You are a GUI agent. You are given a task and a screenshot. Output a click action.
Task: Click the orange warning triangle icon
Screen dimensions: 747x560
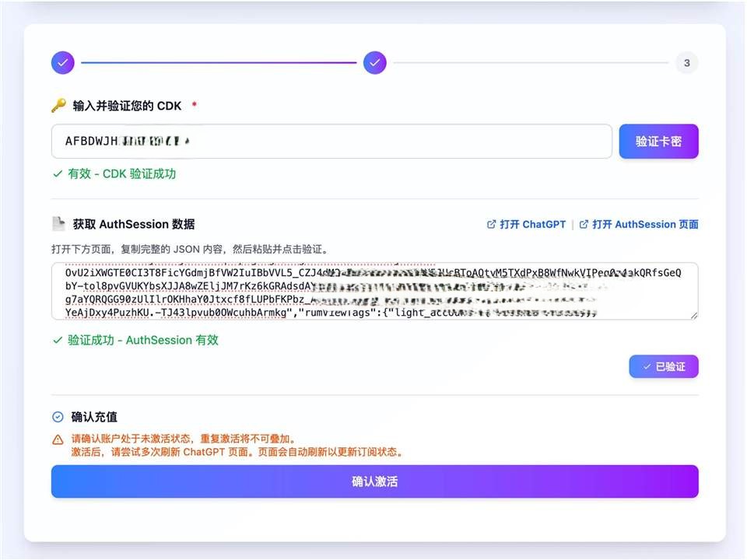pos(58,439)
